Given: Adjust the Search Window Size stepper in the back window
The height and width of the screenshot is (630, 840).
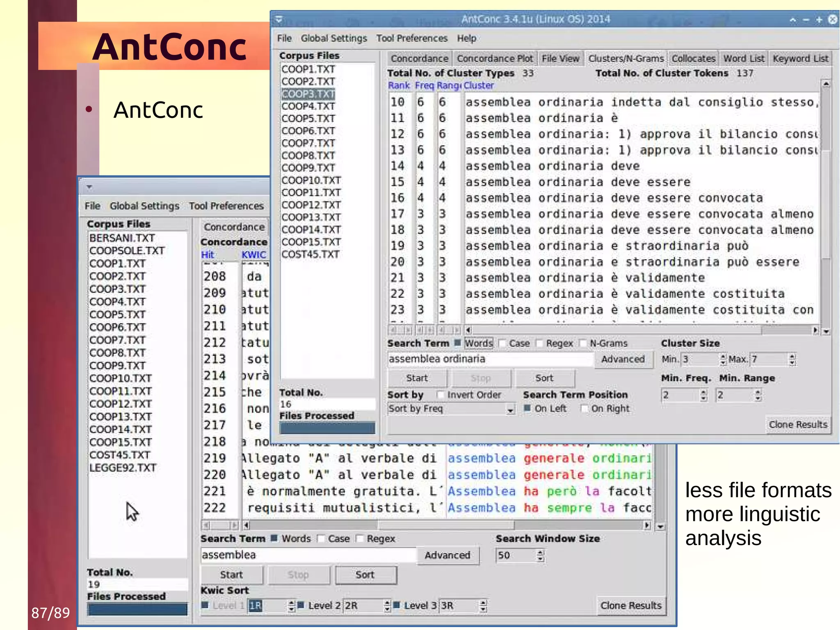Looking at the screenshot, I should point(540,556).
